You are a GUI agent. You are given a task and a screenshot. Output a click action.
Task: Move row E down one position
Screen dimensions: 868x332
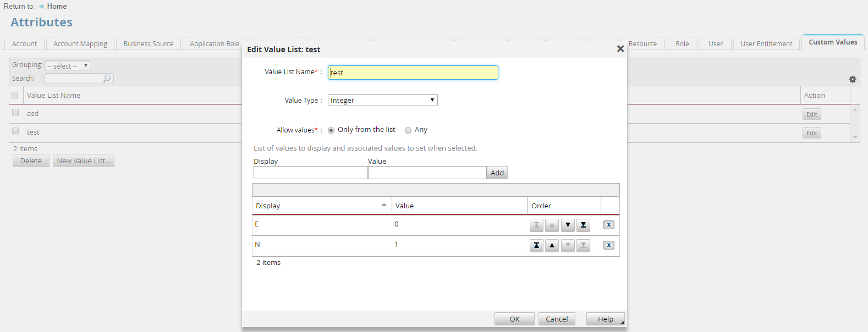(568, 225)
